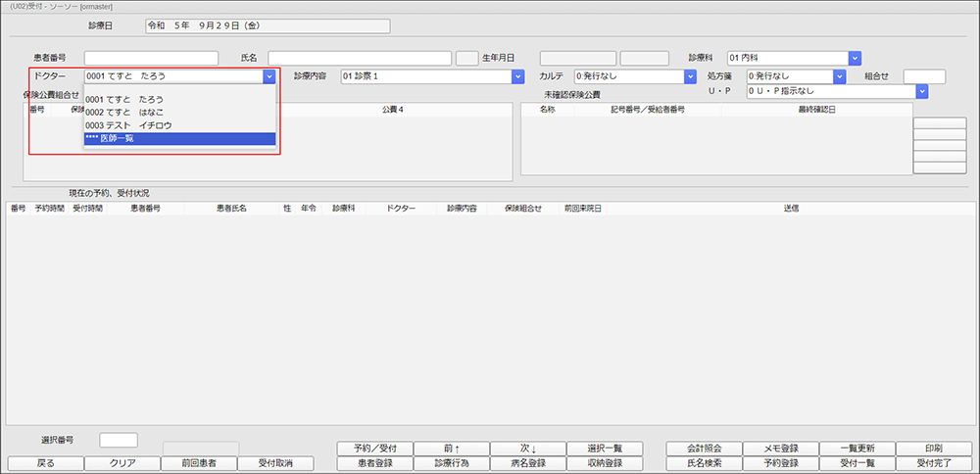Click the 印刷 button
Screen dimensions: 980x474
pos(932,449)
